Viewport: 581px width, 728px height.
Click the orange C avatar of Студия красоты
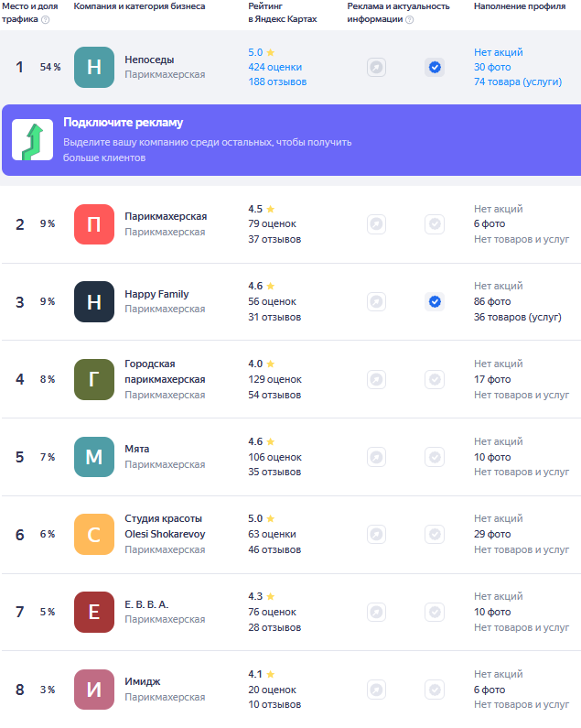(x=94, y=535)
